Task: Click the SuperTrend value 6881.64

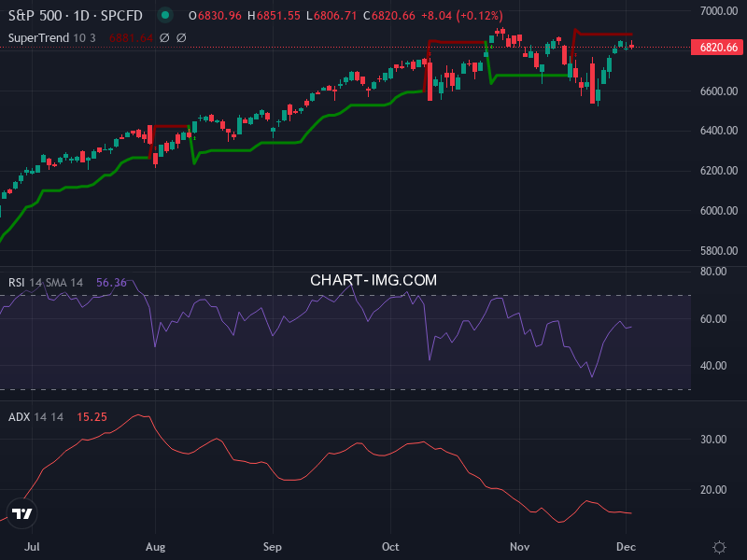Action: coord(132,38)
